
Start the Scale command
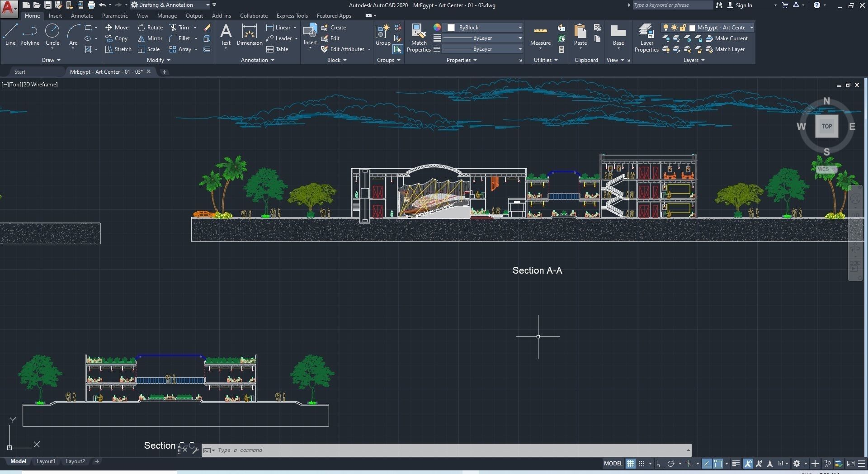coord(149,49)
